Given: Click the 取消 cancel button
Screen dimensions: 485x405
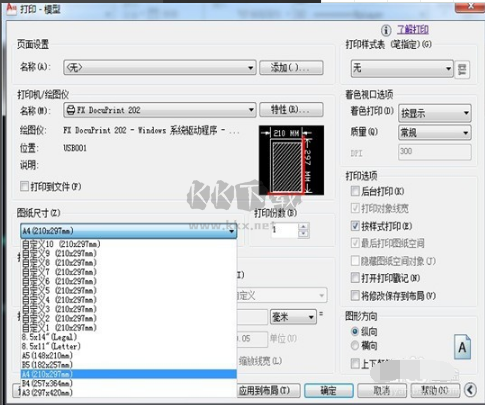Looking at the screenshot, I should click(x=382, y=390).
